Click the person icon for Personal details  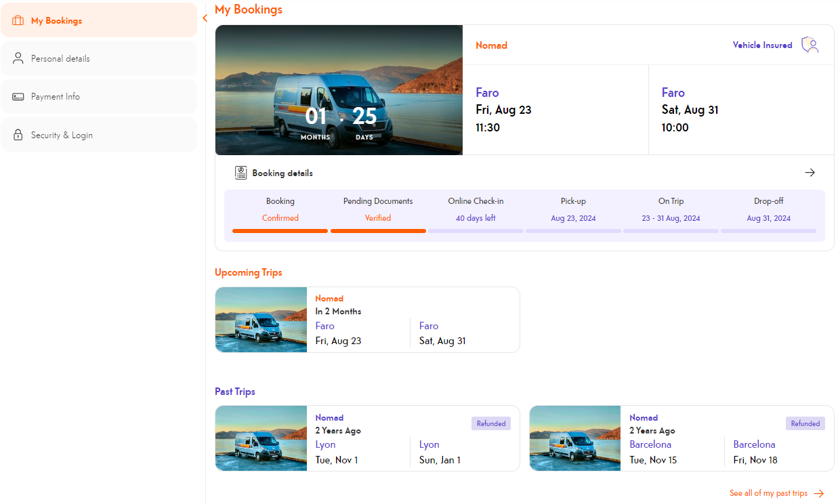pyautogui.click(x=18, y=59)
